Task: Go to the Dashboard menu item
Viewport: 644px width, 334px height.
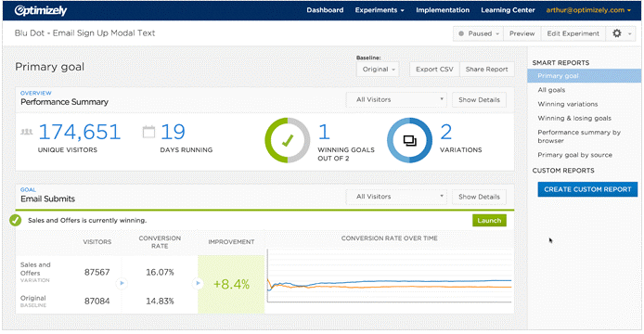Action: (x=325, y=10)
